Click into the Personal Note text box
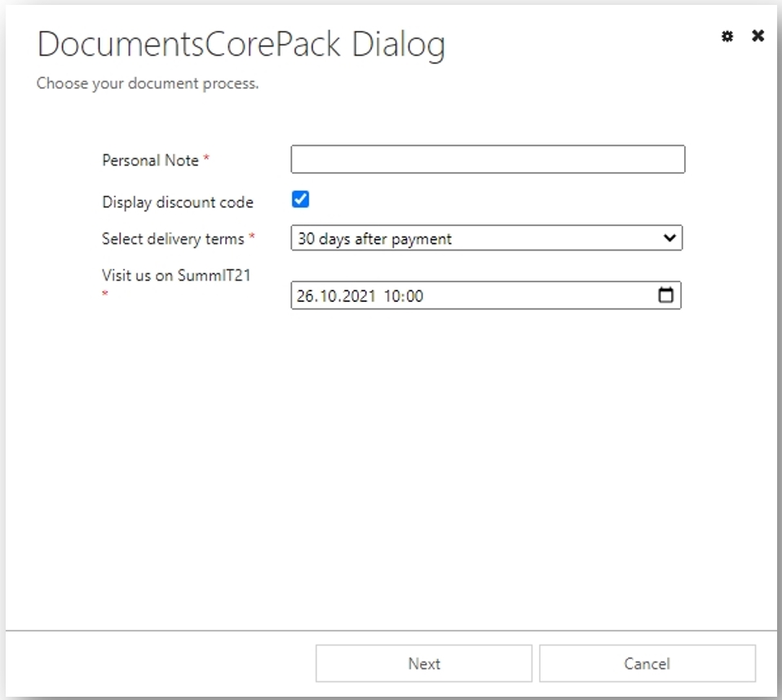This screenshot has width=782, height=700. pyautogui.click(x=488, y=159)
